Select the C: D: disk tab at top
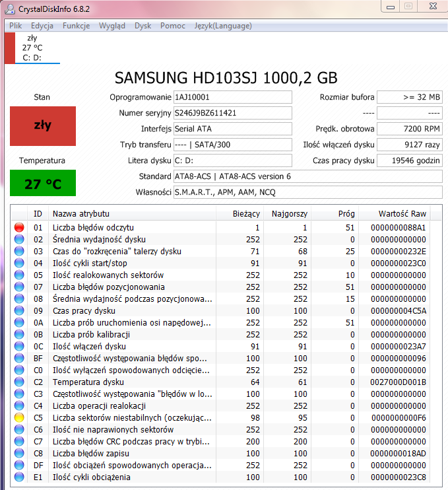Screen dimensions: 448x490 pos(32,48)
